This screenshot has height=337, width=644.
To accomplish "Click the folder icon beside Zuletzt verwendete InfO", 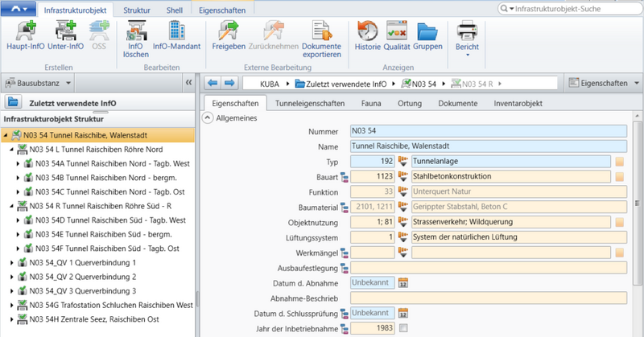I will [13, 102].
